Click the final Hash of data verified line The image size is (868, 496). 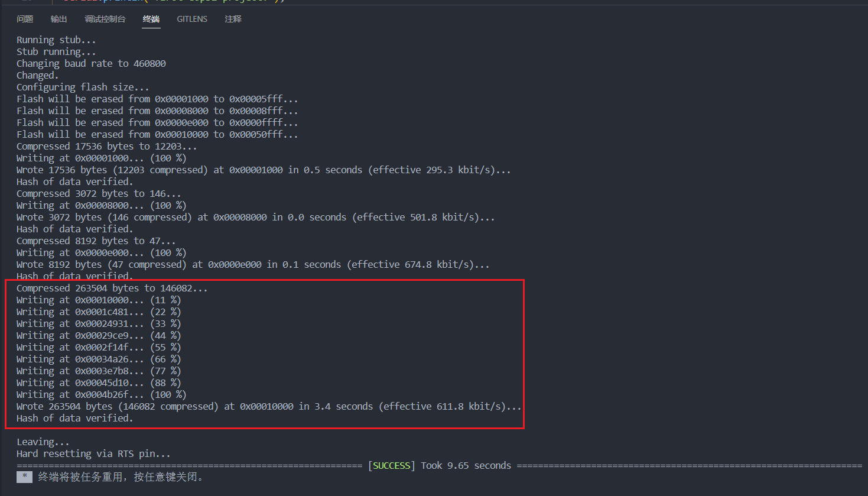pos(74,418)
